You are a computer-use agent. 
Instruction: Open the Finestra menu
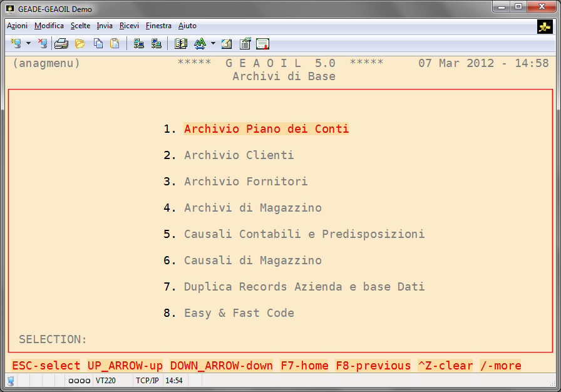158,26
